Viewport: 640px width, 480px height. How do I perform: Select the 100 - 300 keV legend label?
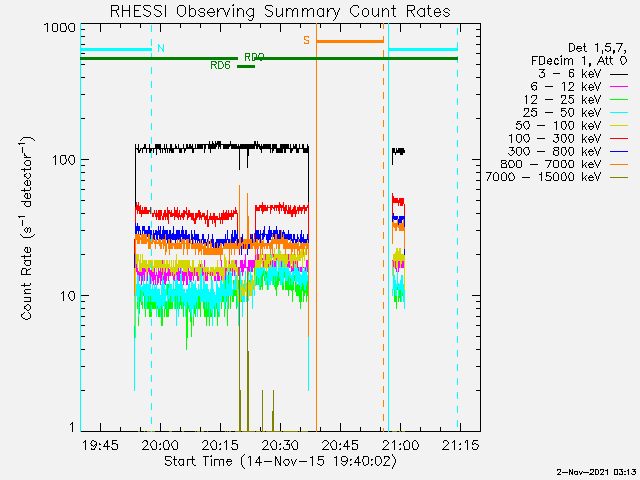pos(555,138)
